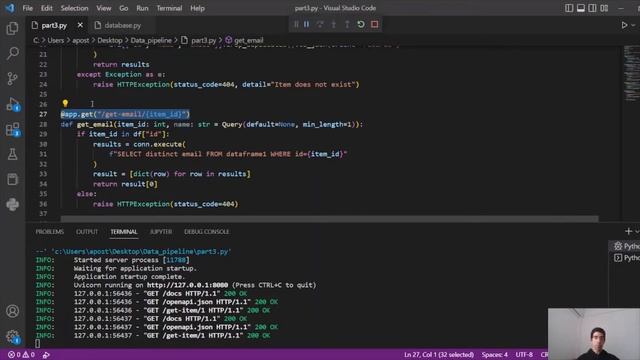640x360 pixels.
Task: Open the View menu
Action: (x=104, y=8)
